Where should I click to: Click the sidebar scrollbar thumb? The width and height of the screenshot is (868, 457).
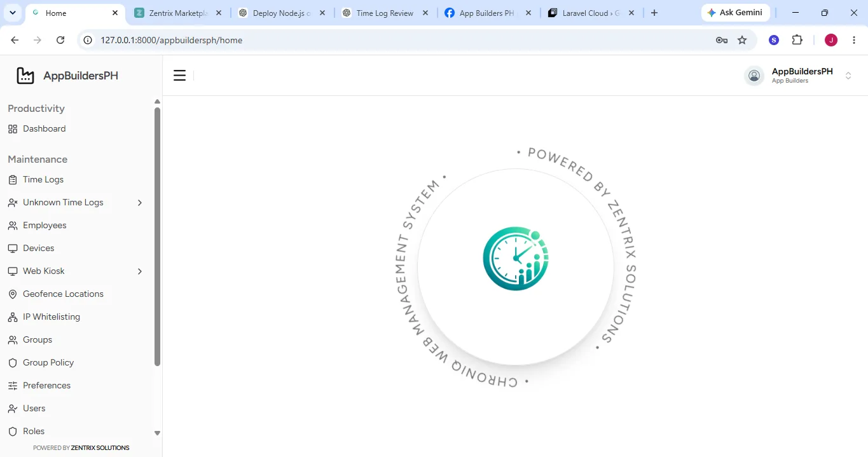[157, 236]
